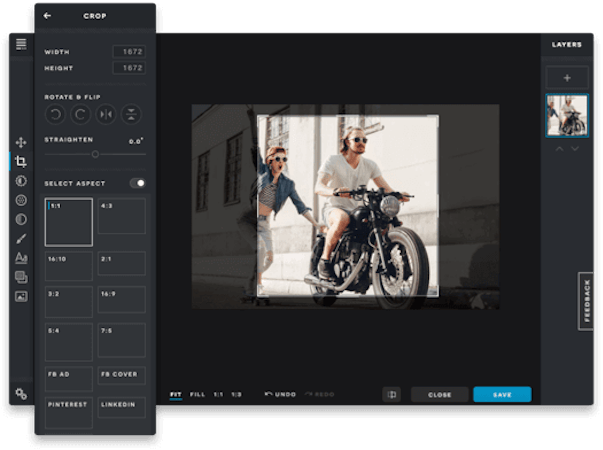Move layer up with chevron arrow

click(560, 148)
